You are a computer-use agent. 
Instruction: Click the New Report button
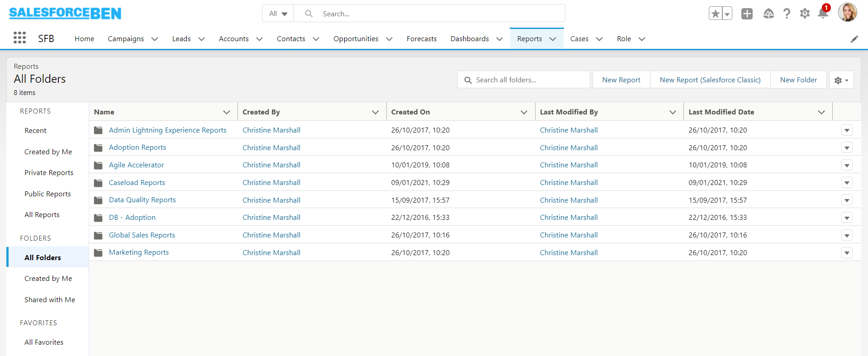pyautogui.click(x=621, y=80)
